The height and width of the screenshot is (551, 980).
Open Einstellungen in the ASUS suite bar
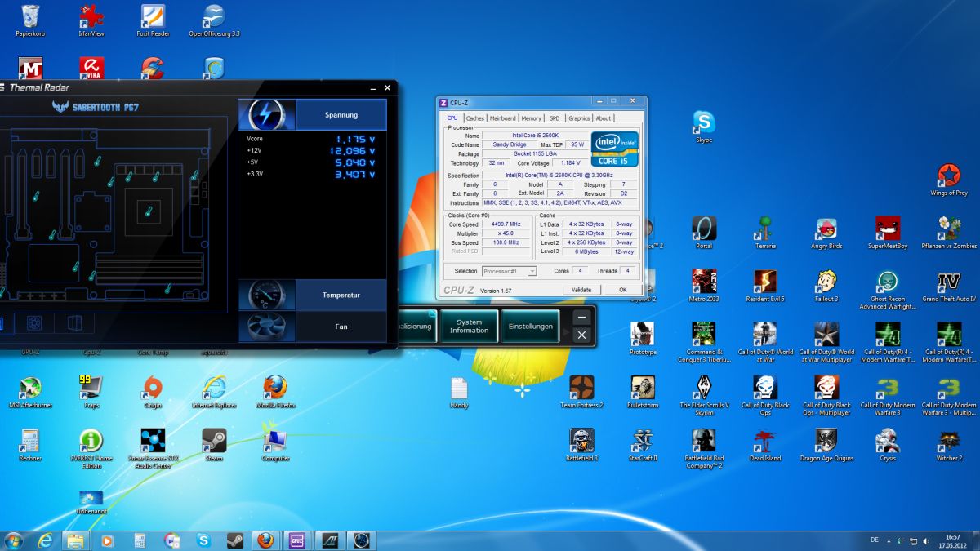[530, 326]
